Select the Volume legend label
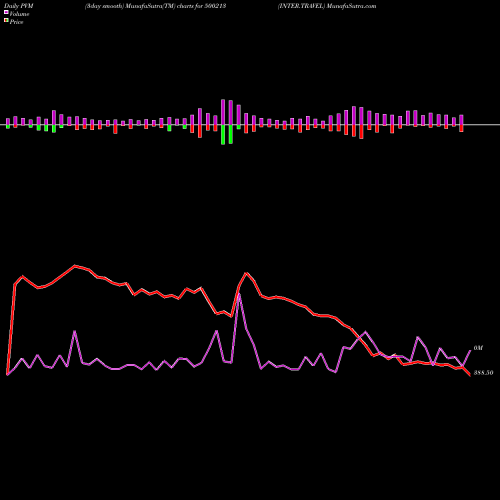The image size is (500, 500). [x=19, y=14]
